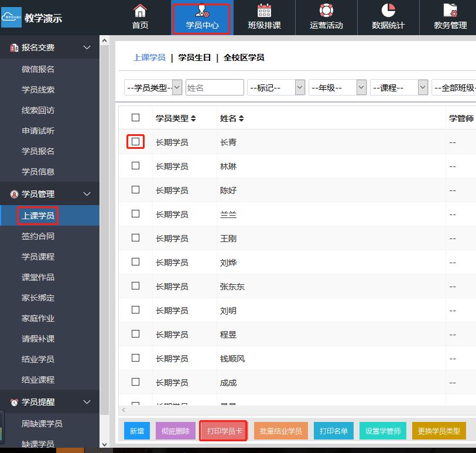The height and width of the screenshot is (453, 476).
Task: Tick the checkbox for 长青
Action: (x=136, y=142)
